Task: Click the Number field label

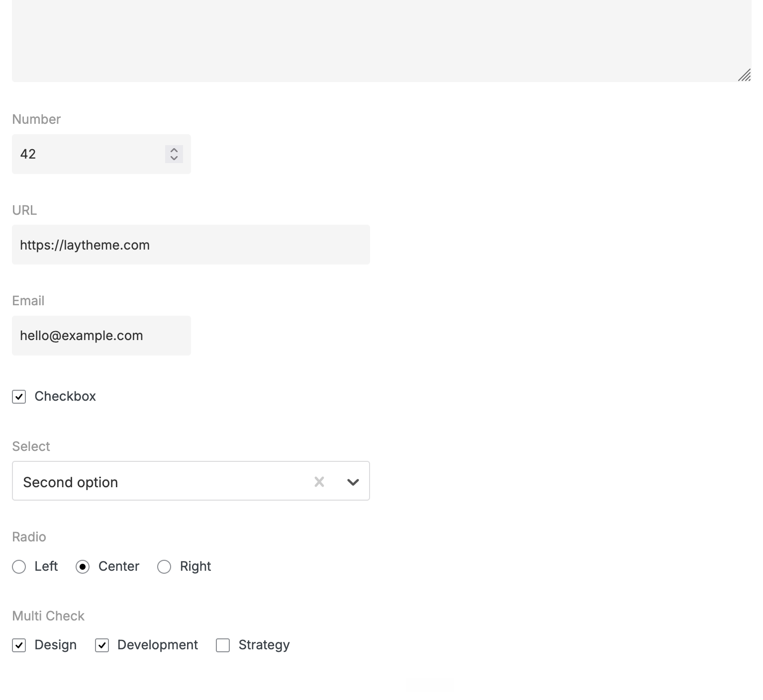Action: click(x=36, y=119)
